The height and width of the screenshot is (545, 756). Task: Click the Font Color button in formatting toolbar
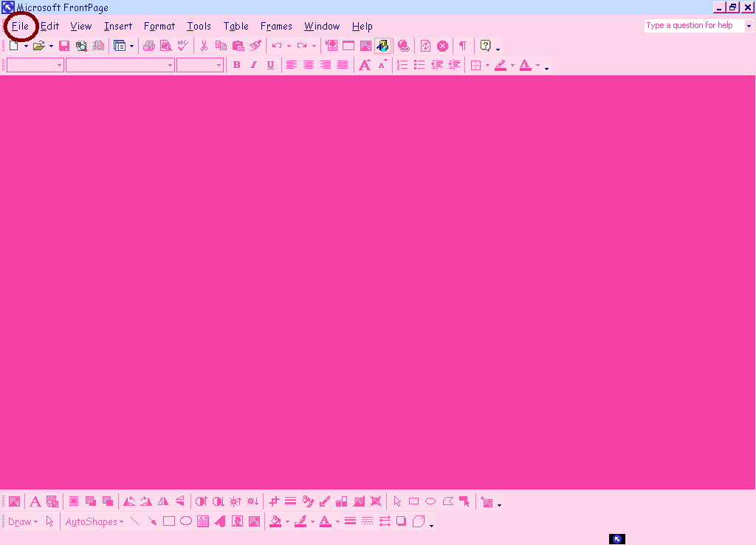click(x=526, y=65)
